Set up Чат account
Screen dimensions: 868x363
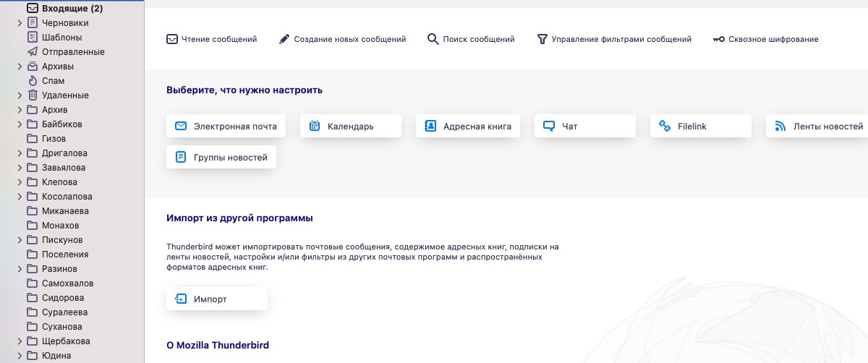pos(585,126)
